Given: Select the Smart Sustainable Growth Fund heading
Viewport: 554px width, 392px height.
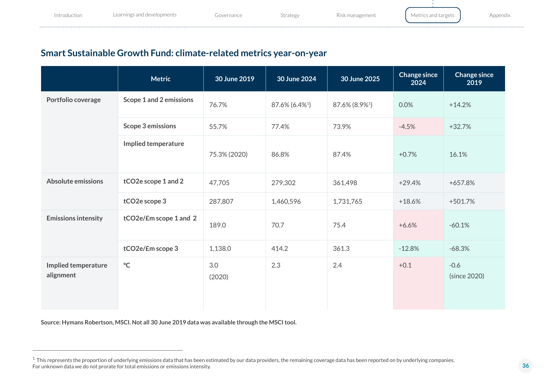Looking at the screenshot, I should pyautogui.click(x=184, y=53).
